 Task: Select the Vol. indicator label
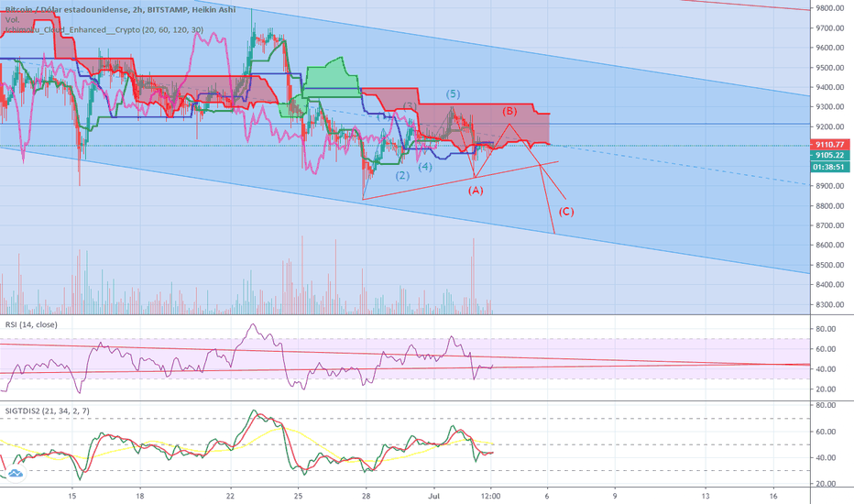(12, 19)
